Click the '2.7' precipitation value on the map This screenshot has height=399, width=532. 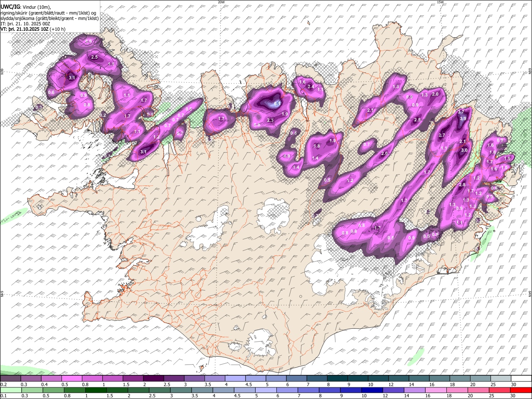coord(442,135)
